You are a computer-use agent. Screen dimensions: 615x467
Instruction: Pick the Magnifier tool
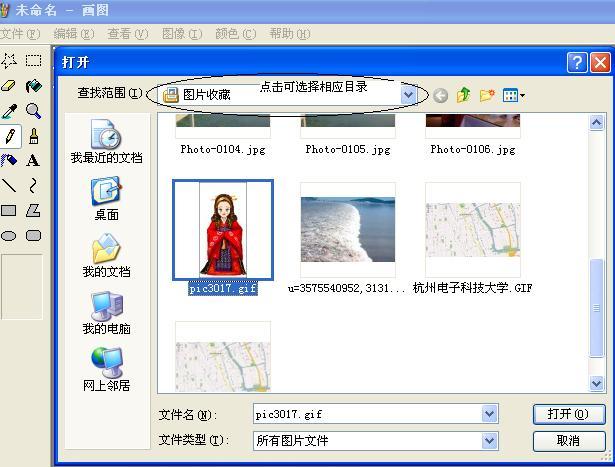coord(33,111)
